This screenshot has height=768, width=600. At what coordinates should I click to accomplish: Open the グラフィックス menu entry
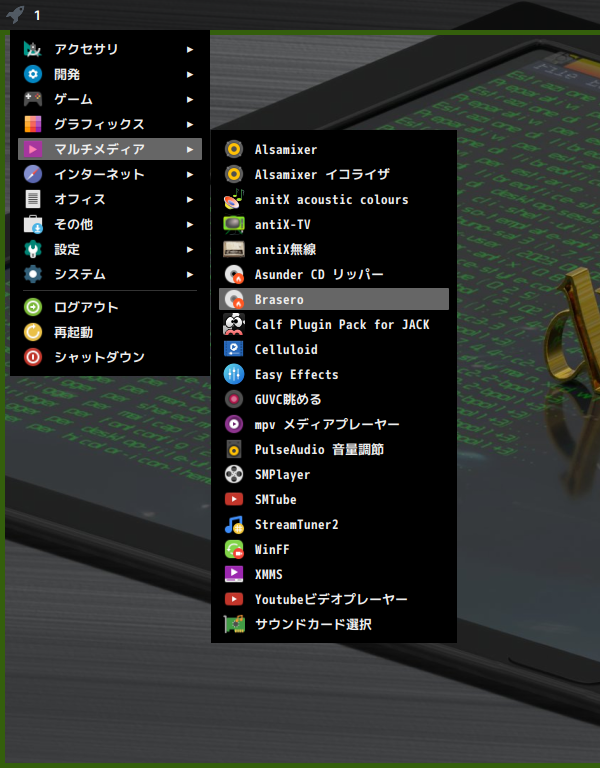[x=110, y=124]
